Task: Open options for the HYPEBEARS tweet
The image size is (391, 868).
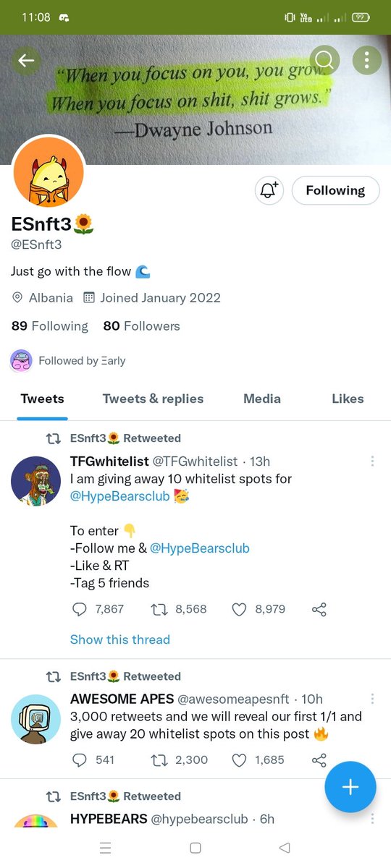Action: coord(372,819)
